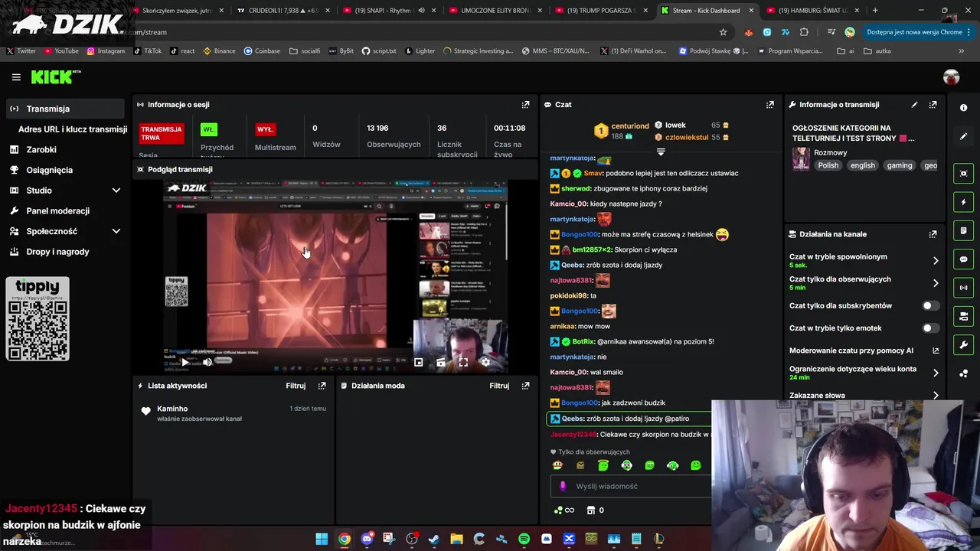
Task: Toggle the lightning activity icon in right rail
Action: click(x=964, y=202)
